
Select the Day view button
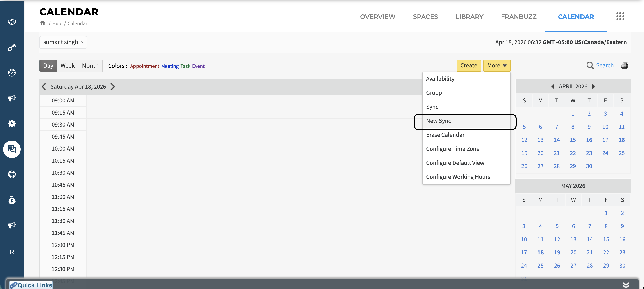click(x=48, y=66)
